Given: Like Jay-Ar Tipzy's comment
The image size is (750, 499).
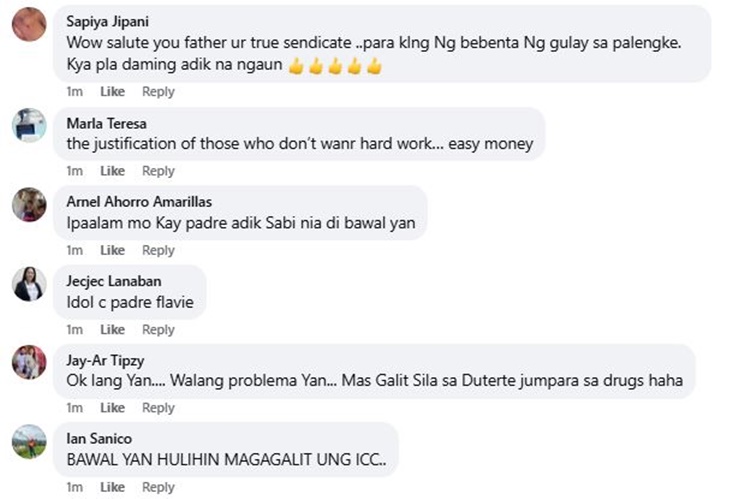Looking at the screenshot, I should [x=112, y=408].
